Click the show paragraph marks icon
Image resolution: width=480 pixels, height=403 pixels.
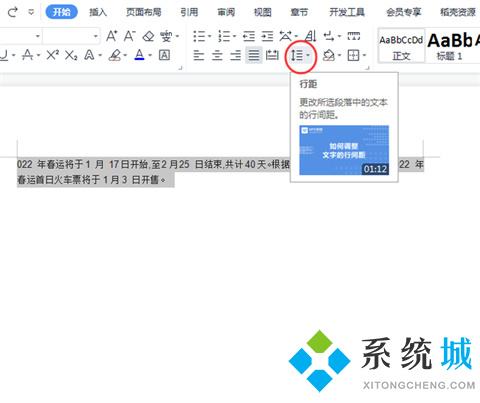[329, 36]
